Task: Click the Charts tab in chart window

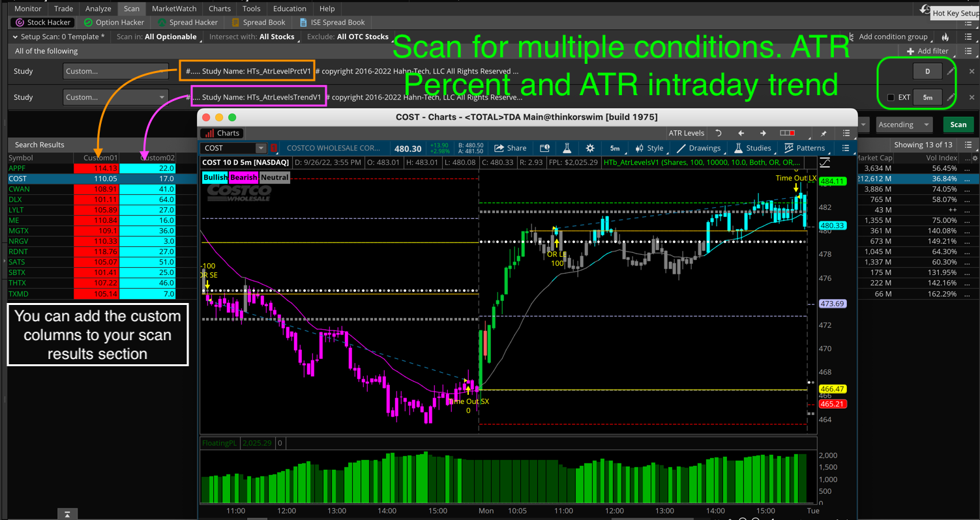Action: (223, 133)
